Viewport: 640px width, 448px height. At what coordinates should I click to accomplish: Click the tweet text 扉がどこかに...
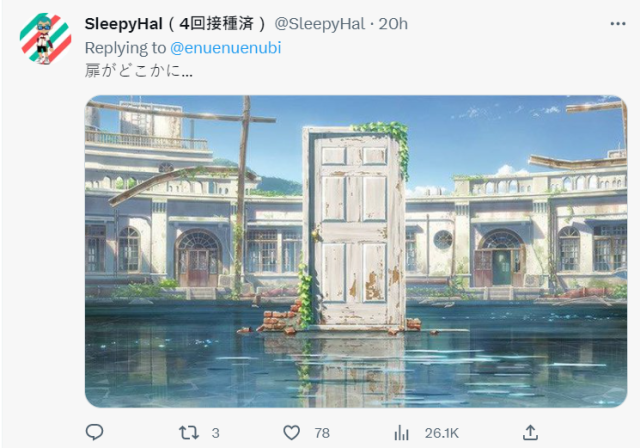pyautogui.click(x=139, y=71)
